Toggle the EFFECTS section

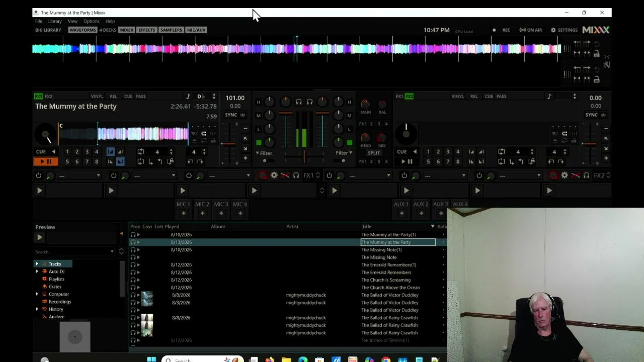(147, 30)
